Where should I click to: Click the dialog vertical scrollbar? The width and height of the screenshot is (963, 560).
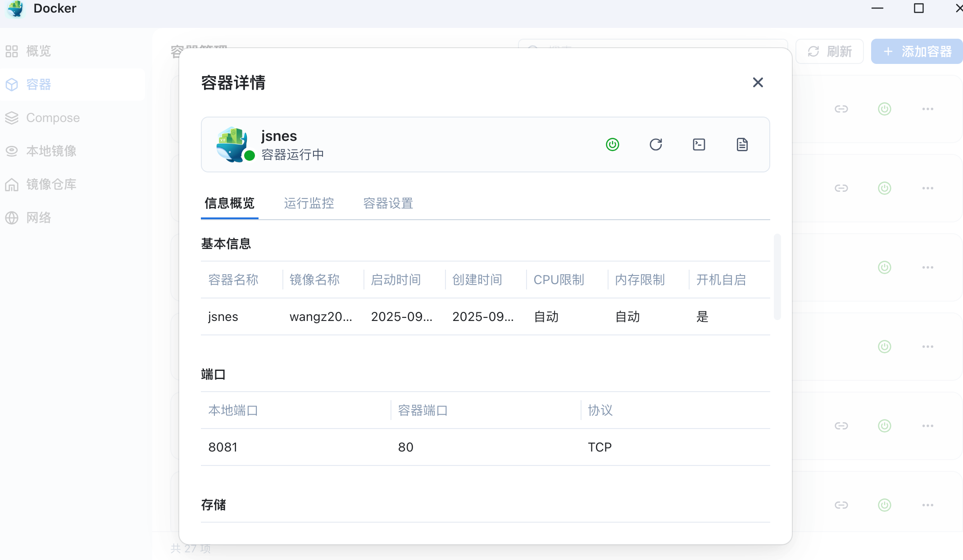pyautogui.click(x=777, y=276)
